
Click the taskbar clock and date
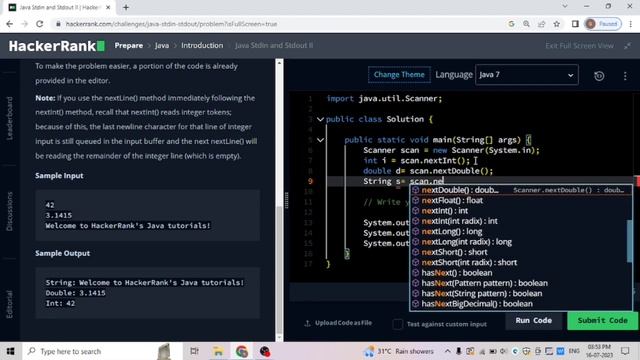coord(600,351)
